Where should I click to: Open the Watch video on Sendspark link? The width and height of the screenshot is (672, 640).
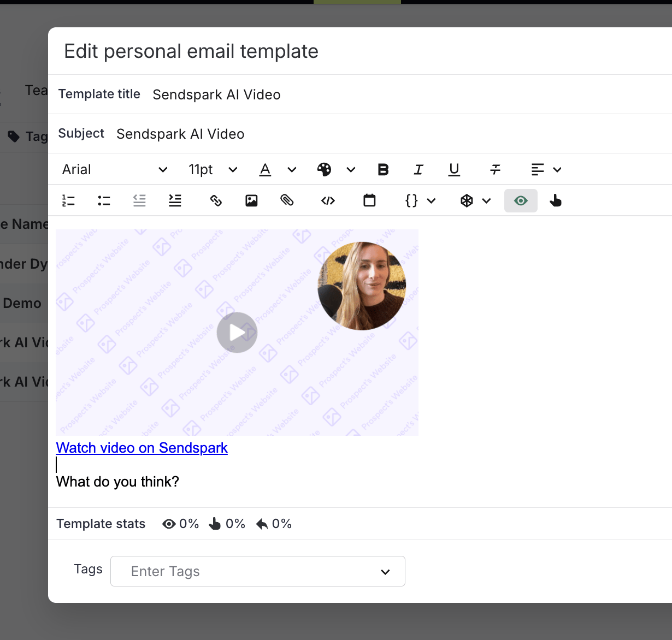click(142, 448)
